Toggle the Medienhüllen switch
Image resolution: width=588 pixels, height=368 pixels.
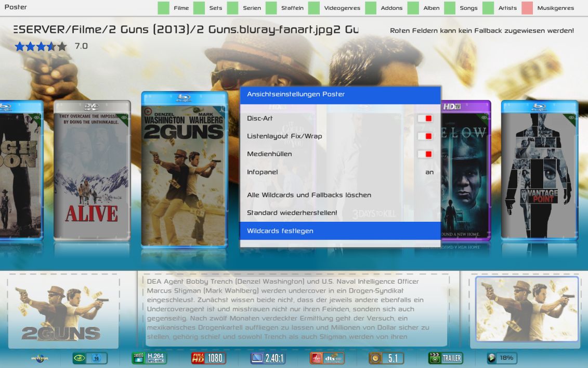tap(425, 154)
